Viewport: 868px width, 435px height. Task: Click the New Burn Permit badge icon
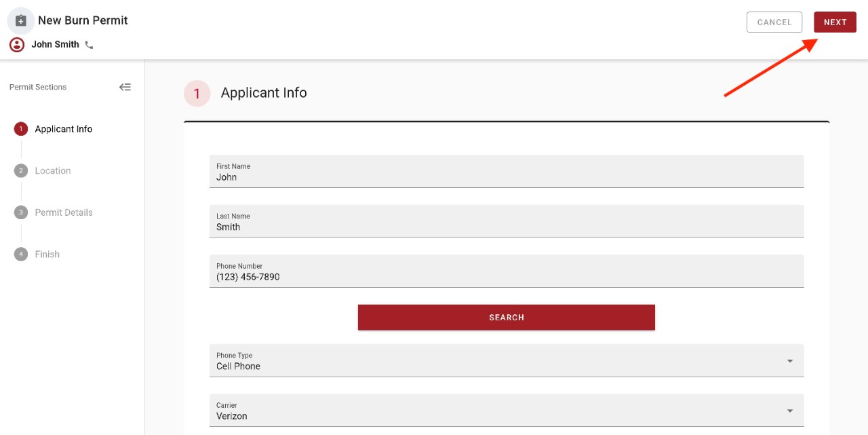pyautogui.click(x=20, y=20)
